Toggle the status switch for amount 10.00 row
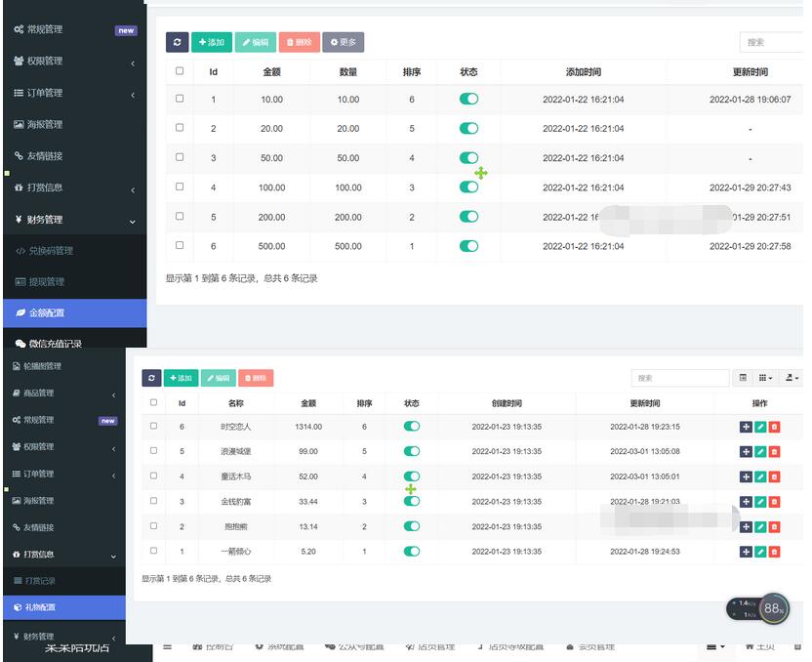Screen dimensions: 812x662 click(x=468, y=100)
